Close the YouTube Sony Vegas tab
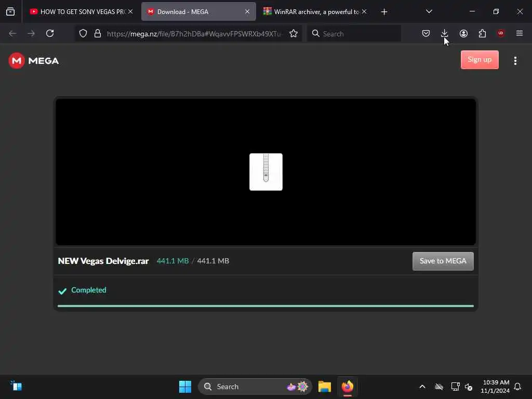 tap(130, 11)
